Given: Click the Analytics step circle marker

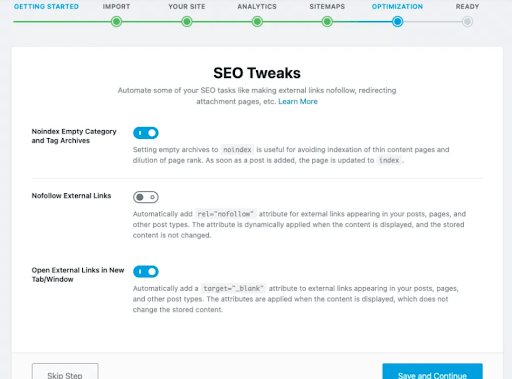Looking at the screenshot, I should click(x=257, y=22).
